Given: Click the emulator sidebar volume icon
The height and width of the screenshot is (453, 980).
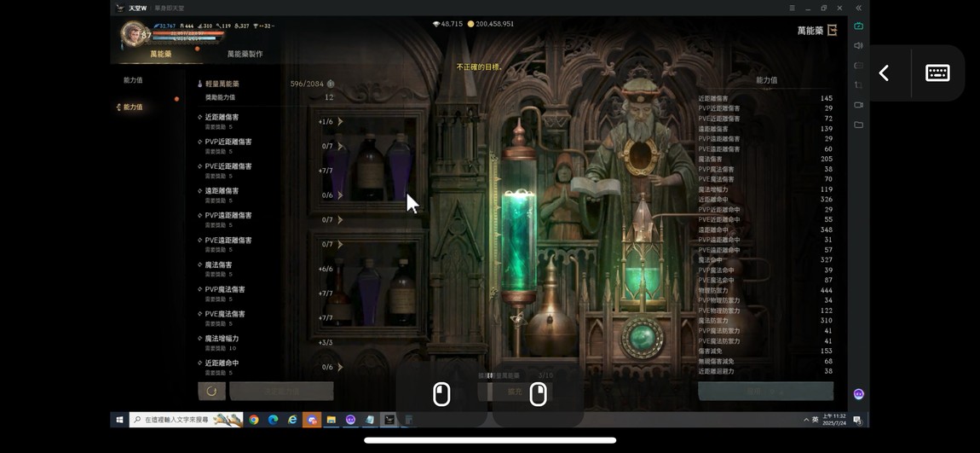Looking at the screenshot, I should coord(858,46).
